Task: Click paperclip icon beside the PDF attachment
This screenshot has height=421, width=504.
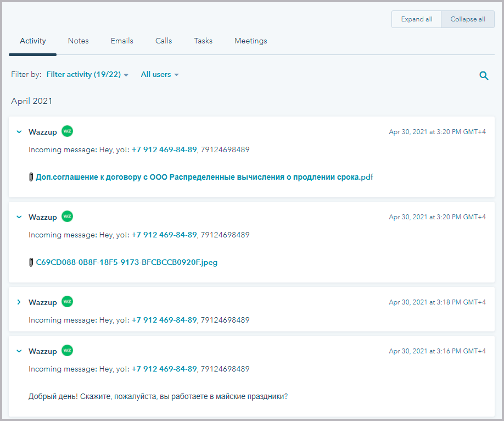Action: 31,178
